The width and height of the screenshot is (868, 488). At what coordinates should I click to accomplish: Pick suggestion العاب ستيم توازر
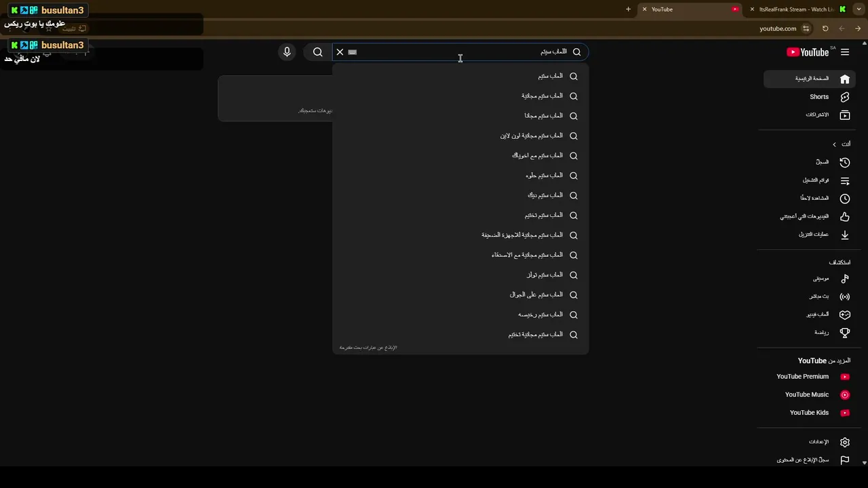pyautogui.click(x=460, y=275)
